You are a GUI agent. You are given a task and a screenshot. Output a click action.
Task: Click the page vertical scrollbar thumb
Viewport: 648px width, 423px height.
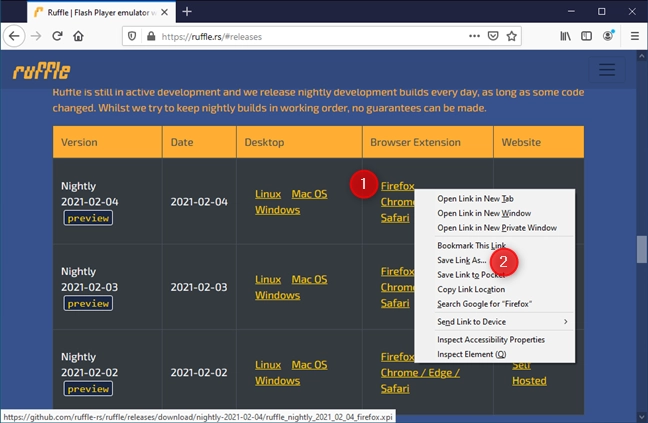[x=641, y=249]
